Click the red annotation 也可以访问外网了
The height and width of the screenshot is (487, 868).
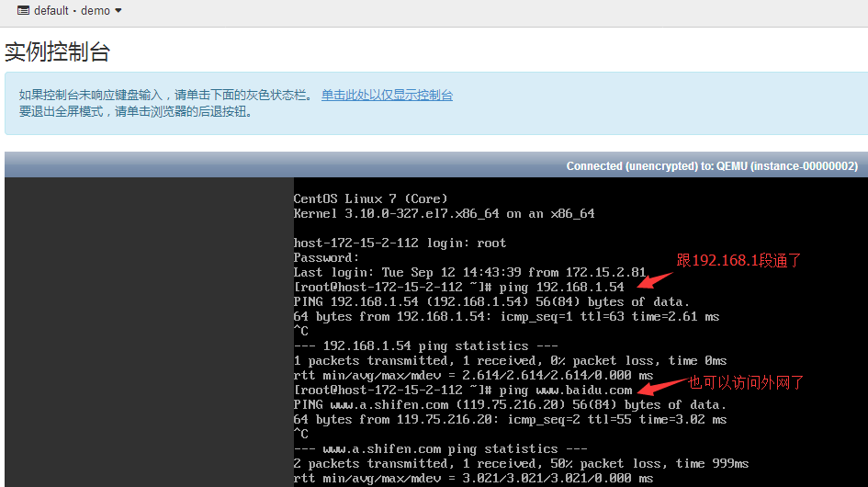pyautogui.click(x=746, y=382)
